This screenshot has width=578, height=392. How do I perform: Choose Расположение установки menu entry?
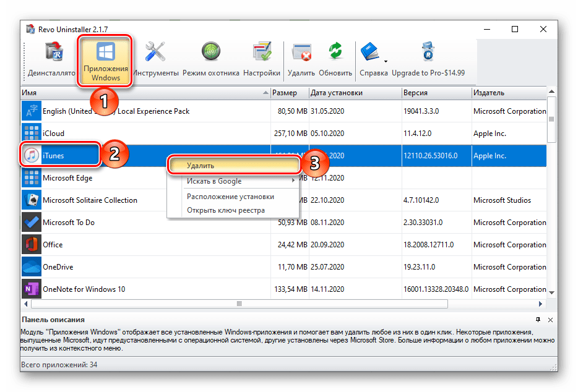coord(234,197)
